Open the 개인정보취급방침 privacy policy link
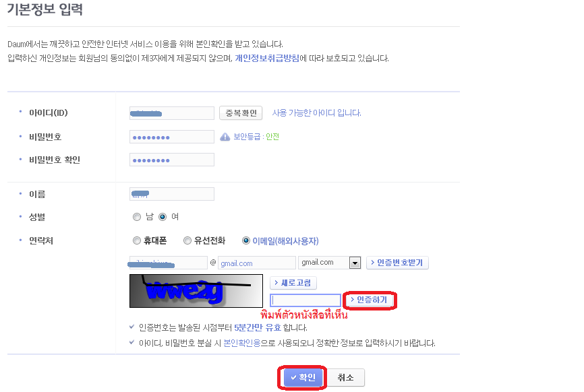This screenshot has width=584, height=392. (267, 59)
